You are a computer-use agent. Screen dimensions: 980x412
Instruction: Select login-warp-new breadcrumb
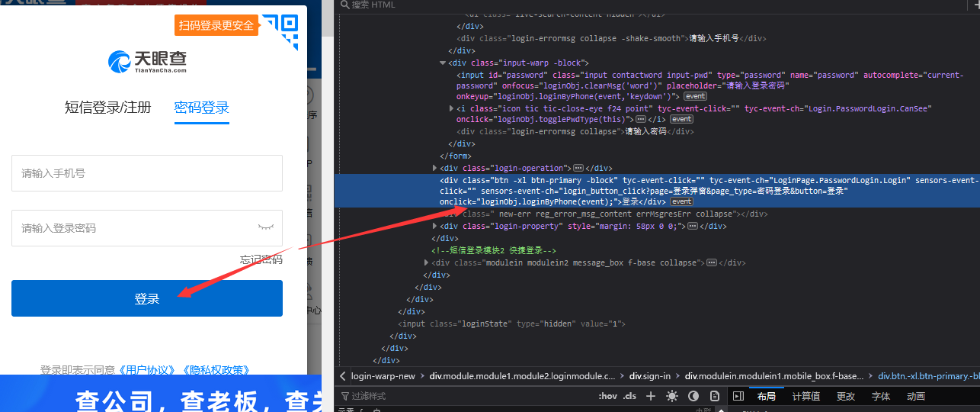point(383,376)
